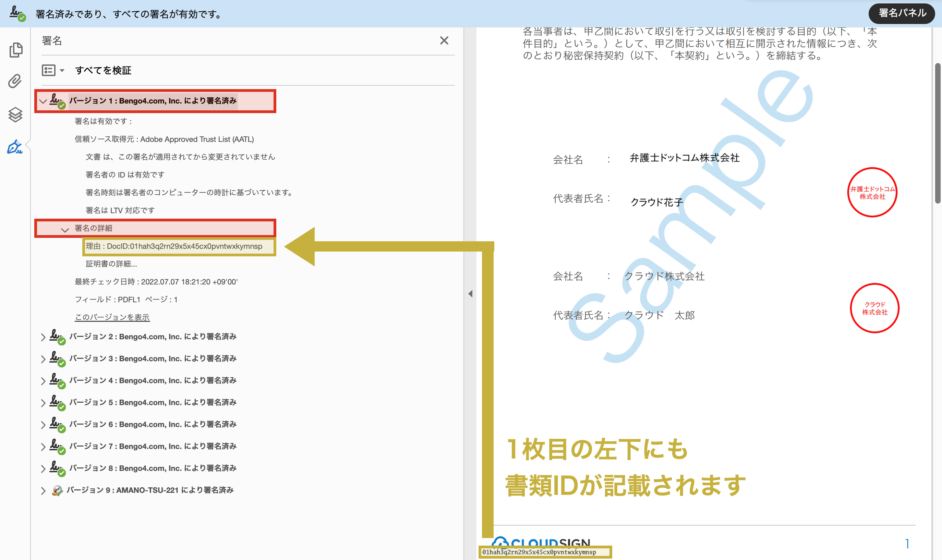Expand バージョン 5 signature entry

pyautogui.click(x=43, y=403)
